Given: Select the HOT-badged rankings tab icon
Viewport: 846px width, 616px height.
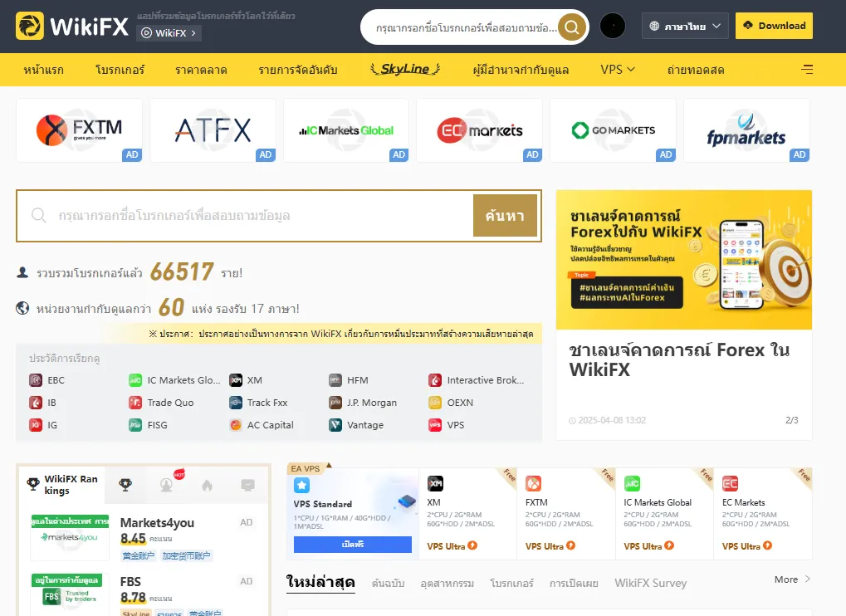Looking at the screenshot, I should [167, 484].
